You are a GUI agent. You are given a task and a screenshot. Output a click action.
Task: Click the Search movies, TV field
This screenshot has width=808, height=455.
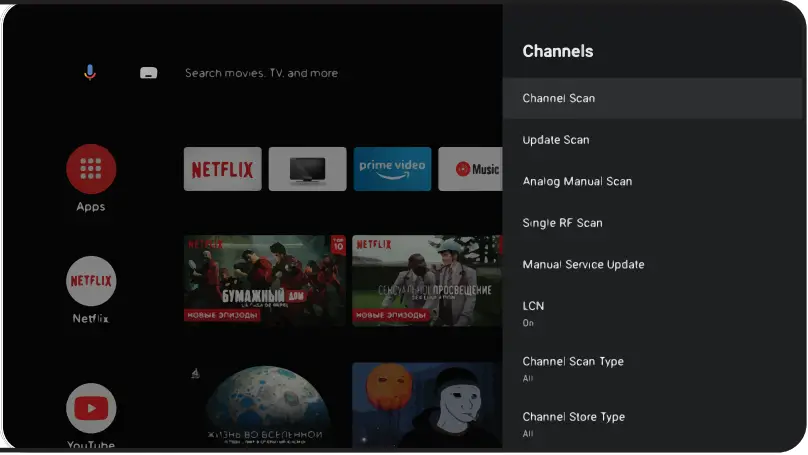click(x=261, y=73)
